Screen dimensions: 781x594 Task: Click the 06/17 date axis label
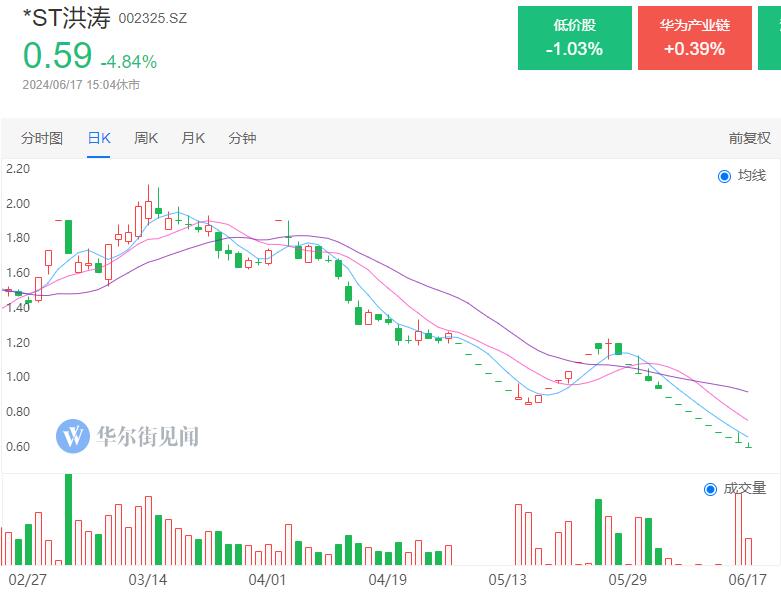(747, 580)
